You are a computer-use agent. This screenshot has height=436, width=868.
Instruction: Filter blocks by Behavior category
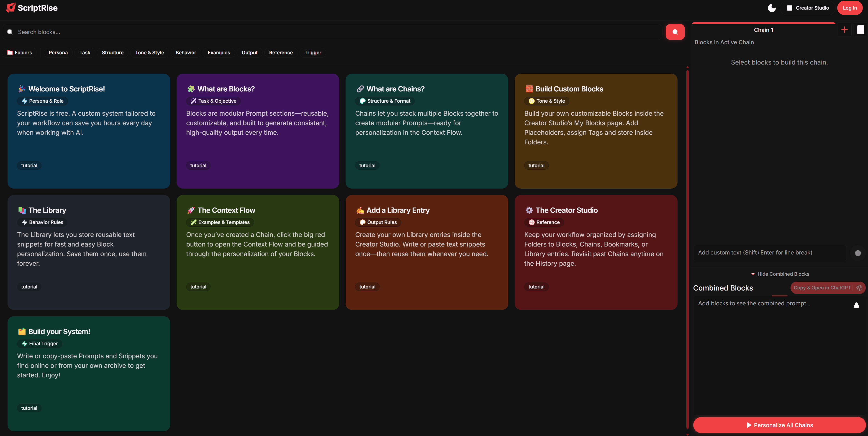coord(185,53)
